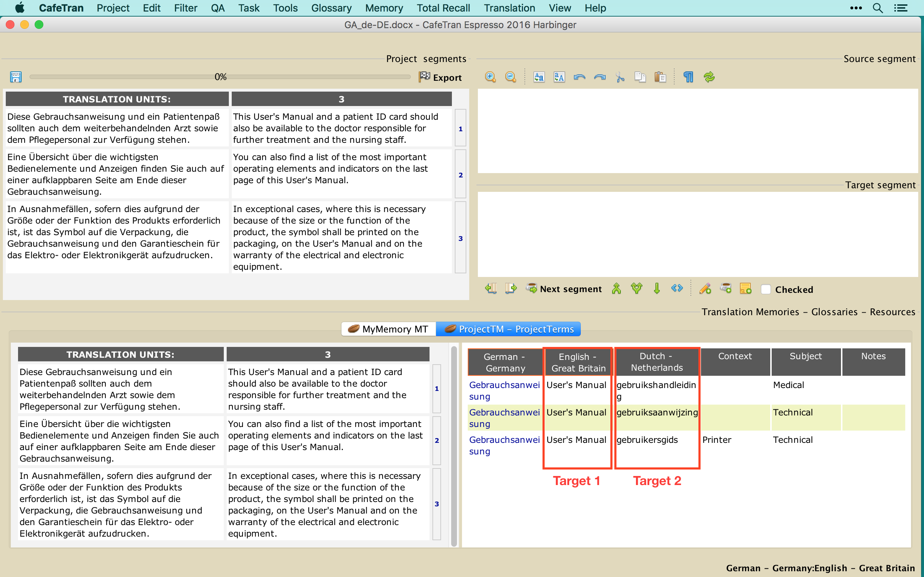Click inside the empty Target segment field
Image resolution: width=924 pixels, height=577 pixels.
697,234
